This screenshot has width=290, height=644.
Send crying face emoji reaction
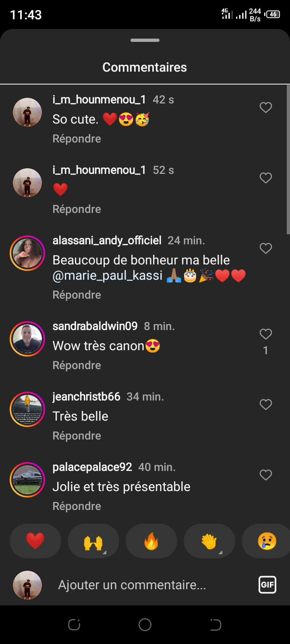pyautogui.click(x=267, y=541)
